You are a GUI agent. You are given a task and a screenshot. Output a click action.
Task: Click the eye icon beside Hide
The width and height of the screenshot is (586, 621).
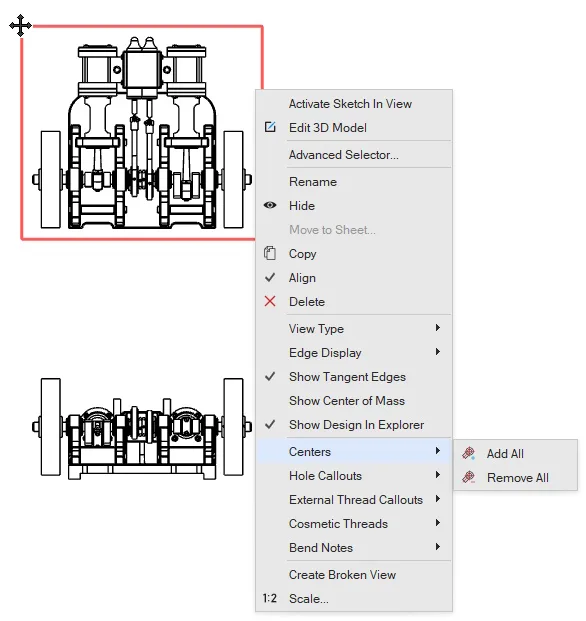point(270,205)
